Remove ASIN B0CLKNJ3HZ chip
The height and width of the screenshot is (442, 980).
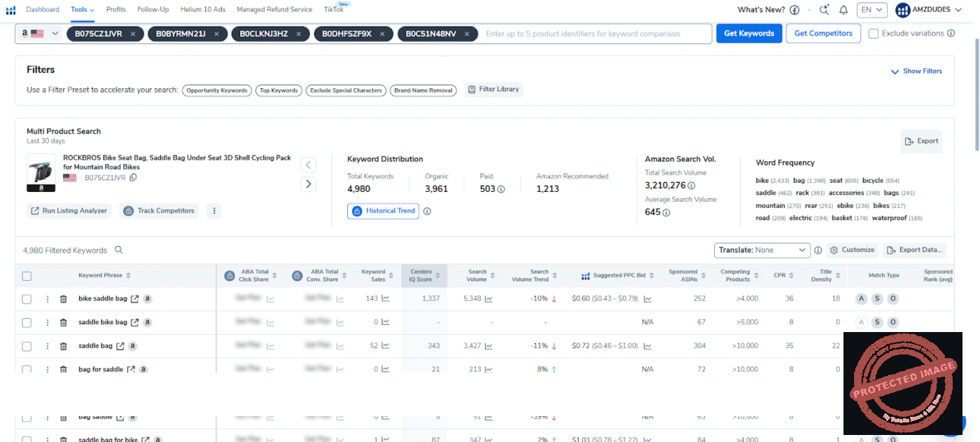299,34
